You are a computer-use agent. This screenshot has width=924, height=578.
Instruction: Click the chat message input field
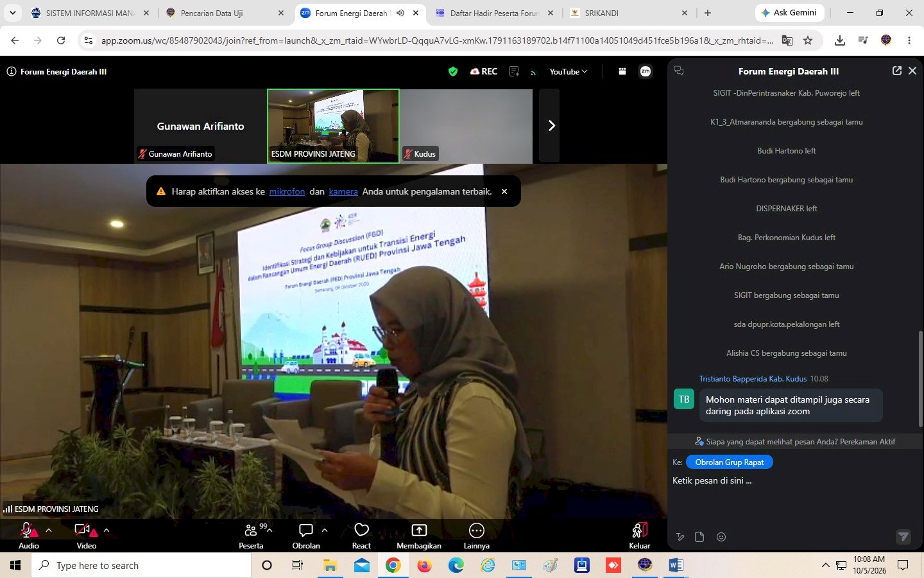[x=793, y=492]
